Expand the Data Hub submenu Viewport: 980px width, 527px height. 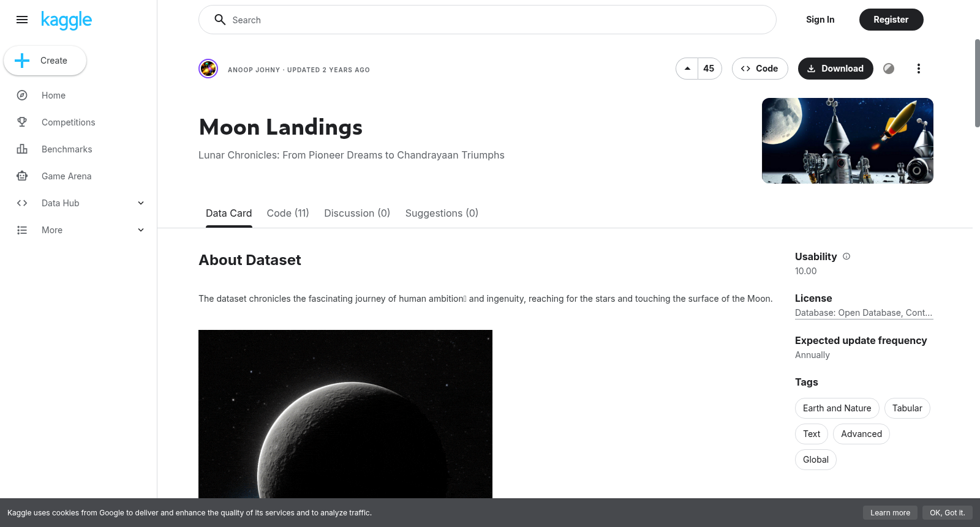[141, 203]
